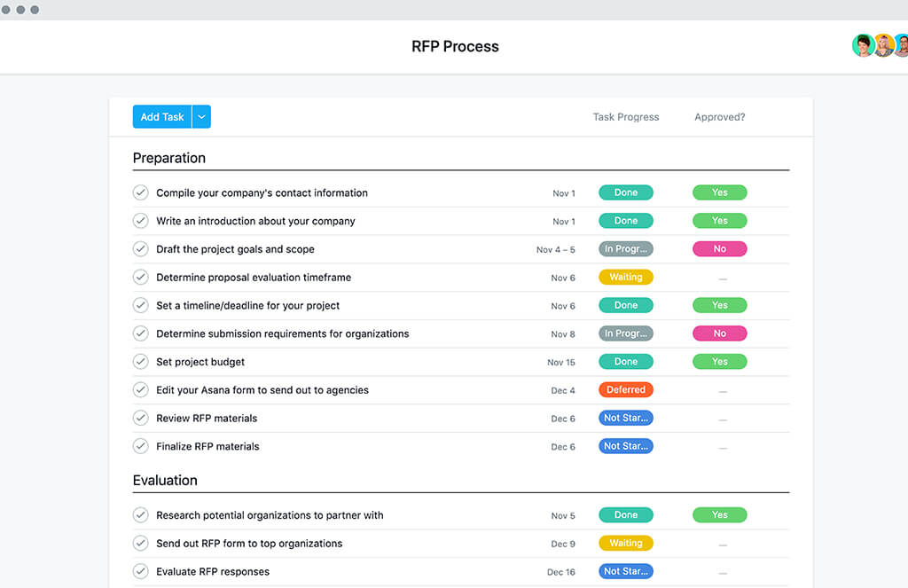Click the pink No badge for submission requirements
This screenshot has height=588, width=908.
(719, 333)
